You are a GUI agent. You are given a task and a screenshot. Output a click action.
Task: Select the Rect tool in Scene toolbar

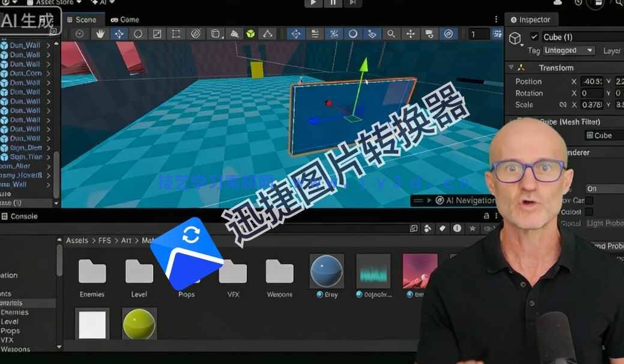click(176, 34)
